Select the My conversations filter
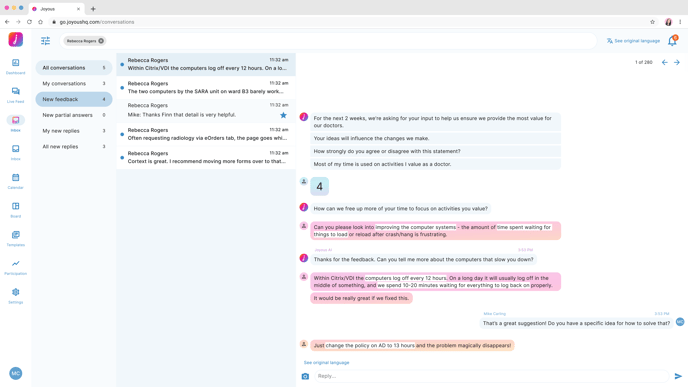 tap(74, 83)
